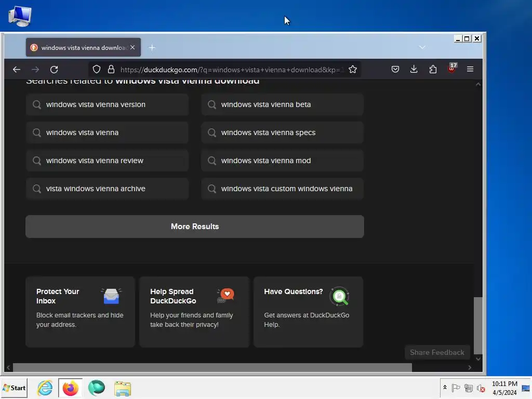Bookmark this page with the star icon
The width and height of the screenshot is (532, 399).
353,70
